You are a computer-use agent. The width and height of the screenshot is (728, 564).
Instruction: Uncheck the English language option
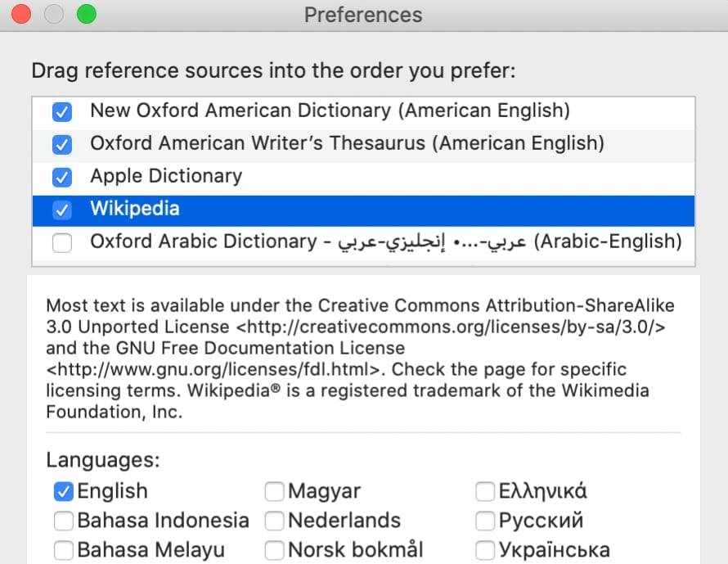63,491
